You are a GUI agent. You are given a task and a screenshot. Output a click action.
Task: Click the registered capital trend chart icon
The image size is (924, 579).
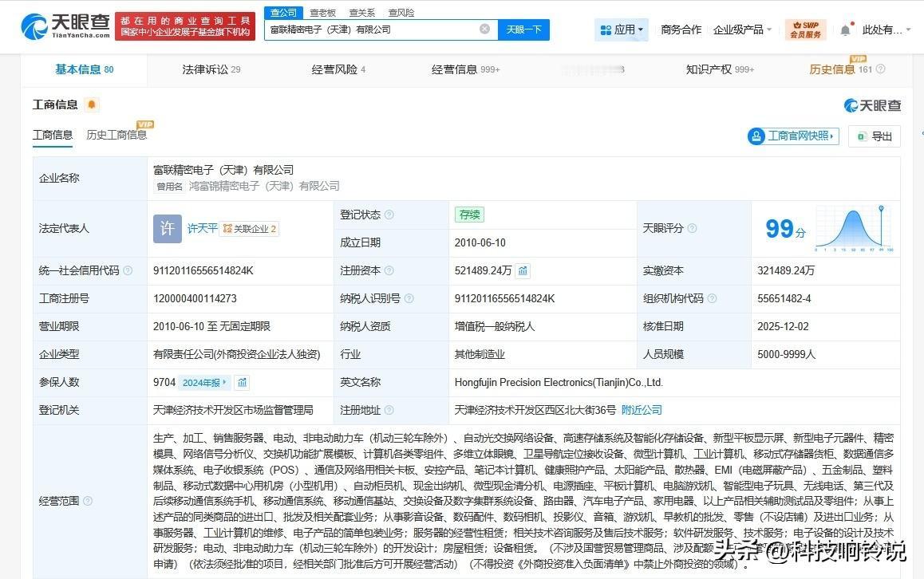pyautogui.click(x=523, y=270)
